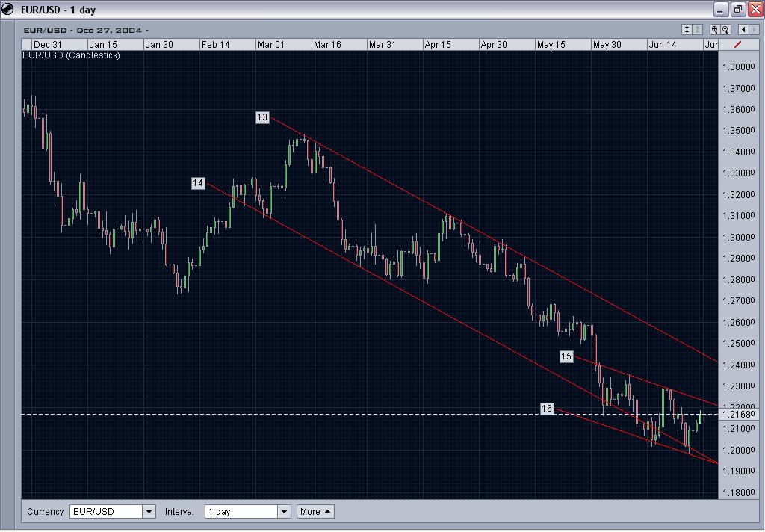Fit the chart with the vertical compress icon

(687, 30)
